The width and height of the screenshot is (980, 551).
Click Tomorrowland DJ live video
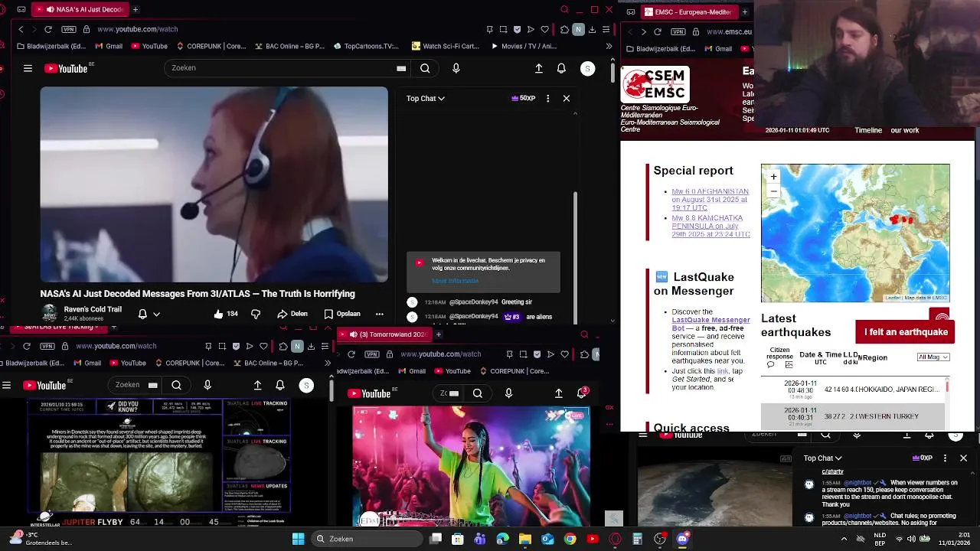coord(471,466)
